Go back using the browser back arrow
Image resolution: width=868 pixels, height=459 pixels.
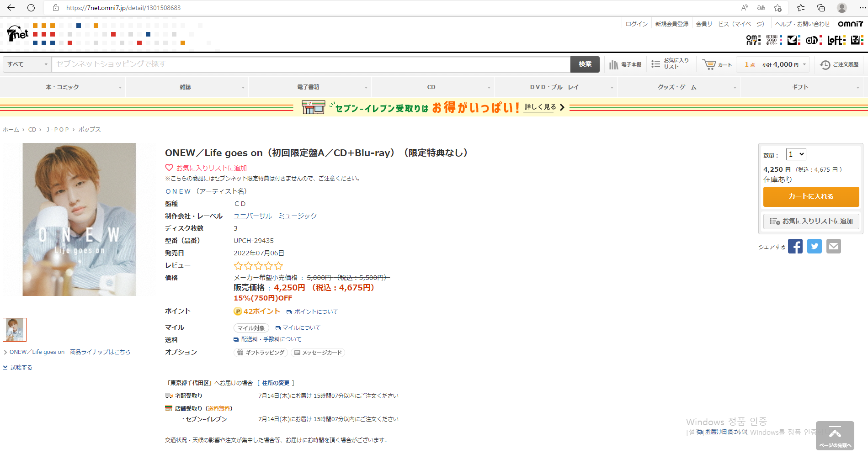tap(11, 8)
